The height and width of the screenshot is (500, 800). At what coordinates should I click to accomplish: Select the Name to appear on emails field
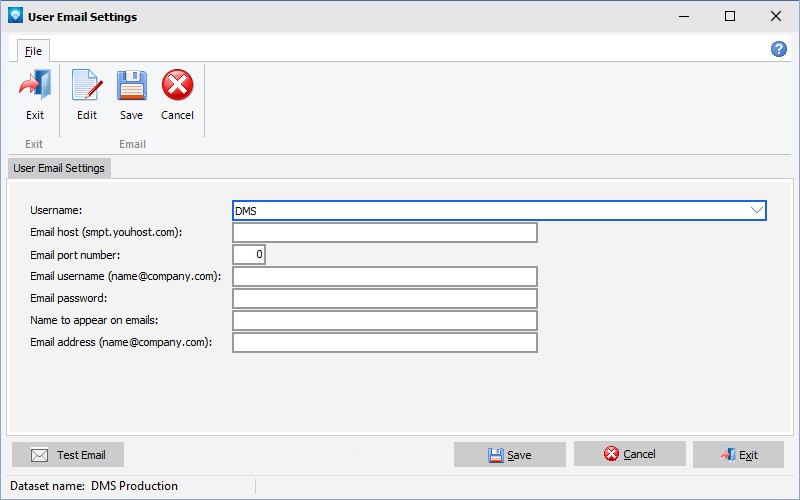(384, 321)
